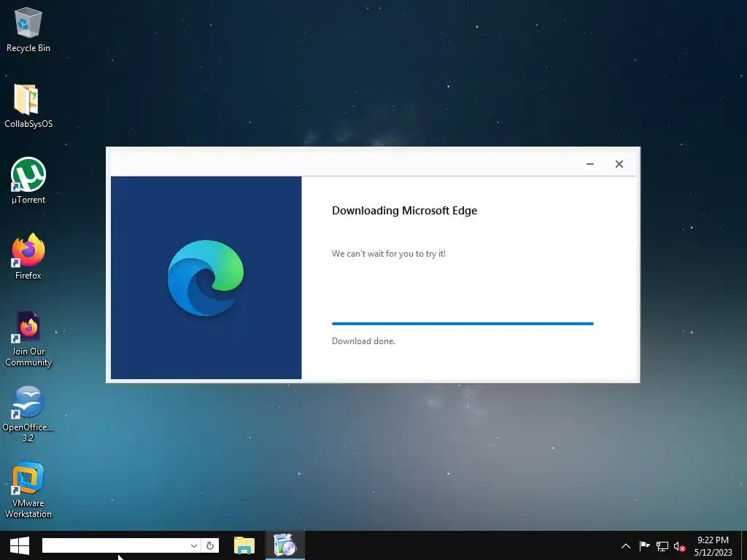The image size is (747, 560).
Task: Open the Windows Start menu
Action: point(20,545)
